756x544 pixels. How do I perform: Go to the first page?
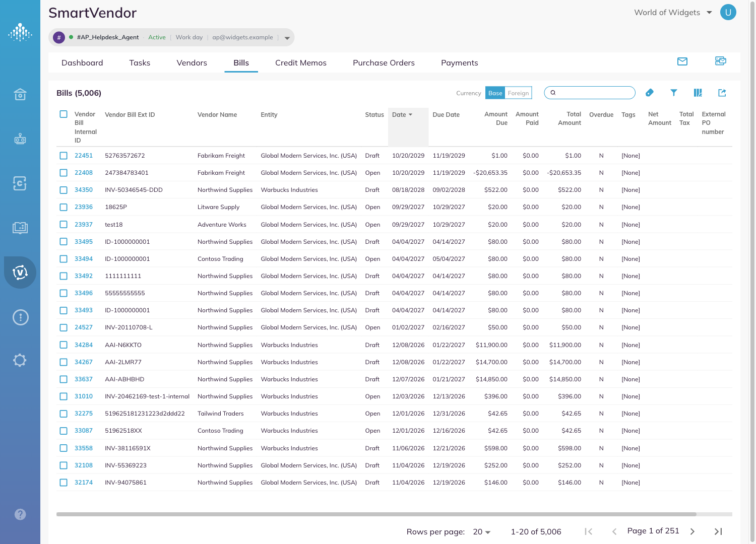click(x=588, y=531)
